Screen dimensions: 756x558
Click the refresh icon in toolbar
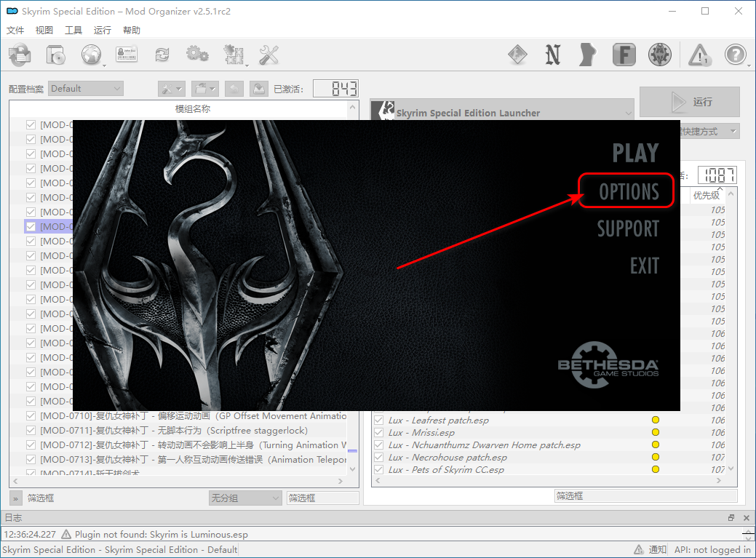click(162, 55)
